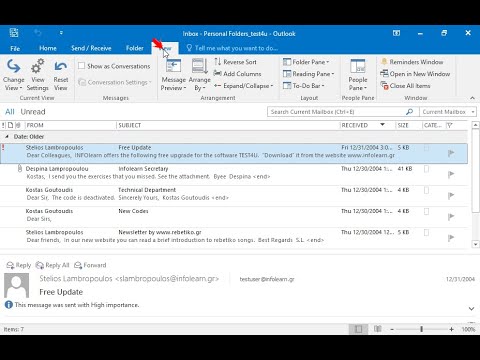Click Add Columns

click(x=237, y=74)
